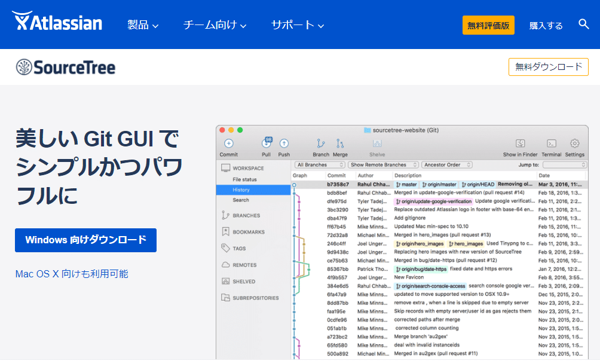Viewport: 600px width, 364px height.
Task: Click the sourcetree-website (Git) window title
Action: (x=405, y=130)
